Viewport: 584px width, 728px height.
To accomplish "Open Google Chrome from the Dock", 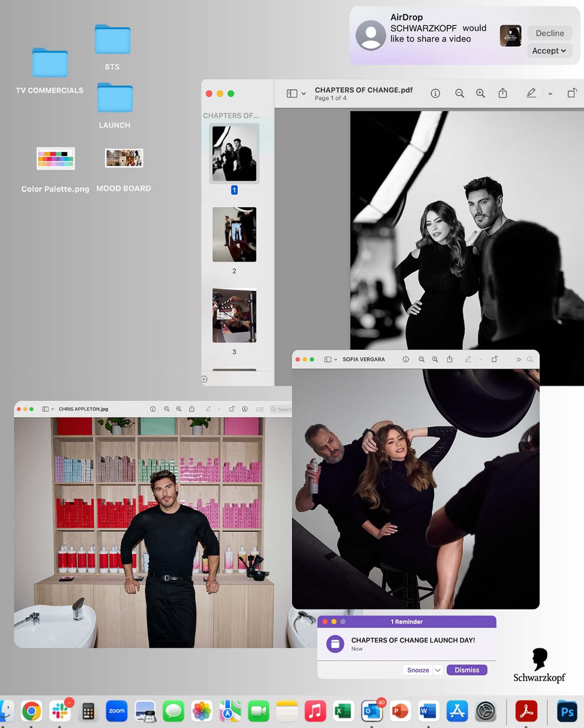I will (32, 711).
